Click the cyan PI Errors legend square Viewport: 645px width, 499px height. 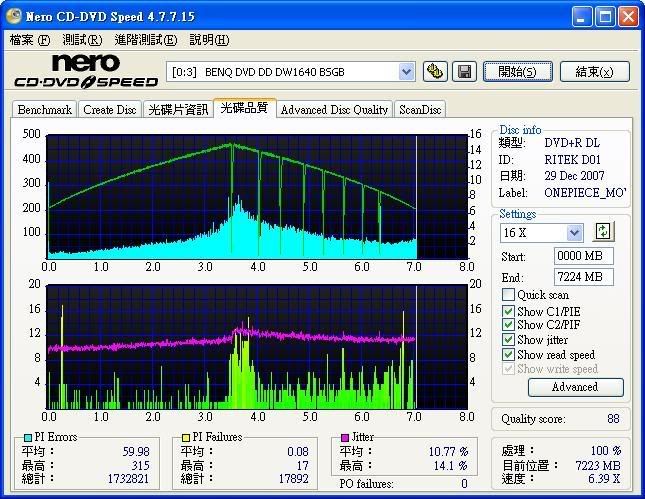coord(26,438)
